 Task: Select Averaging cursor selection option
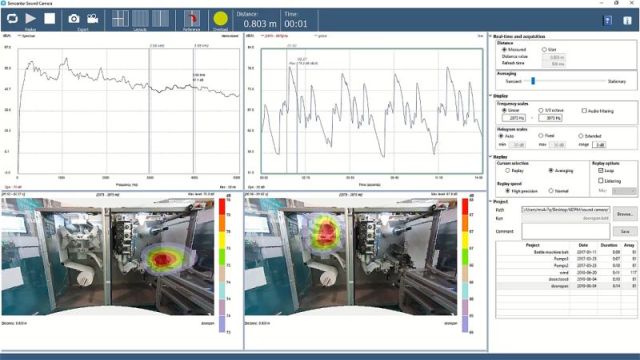pos(551,170)
